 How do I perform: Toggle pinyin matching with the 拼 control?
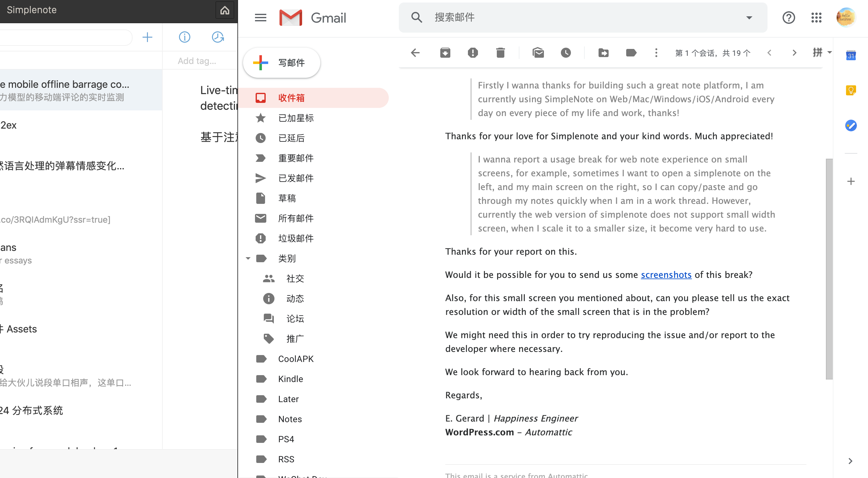pyautogui.click(x=817, y=53)
